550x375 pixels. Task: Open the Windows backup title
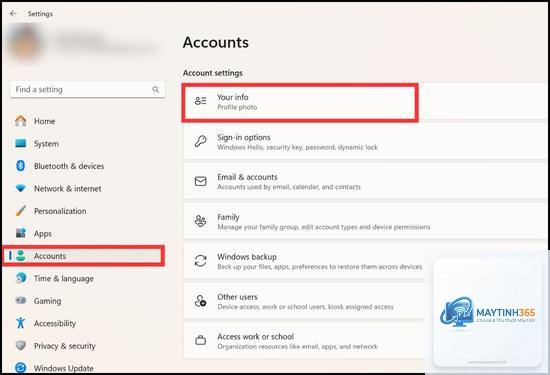(247, 257)
